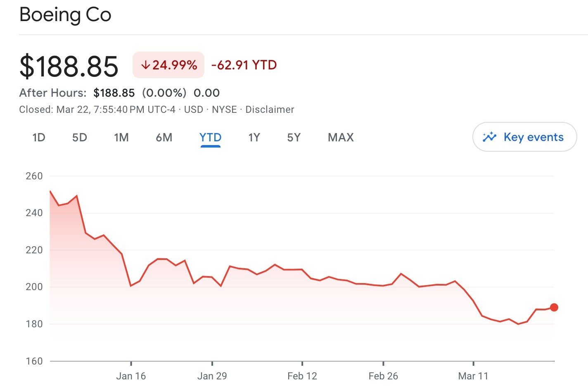Screen dimensions: 588x386
Task: Click the Feb 12 date marker
Action: tap(302, 376)
